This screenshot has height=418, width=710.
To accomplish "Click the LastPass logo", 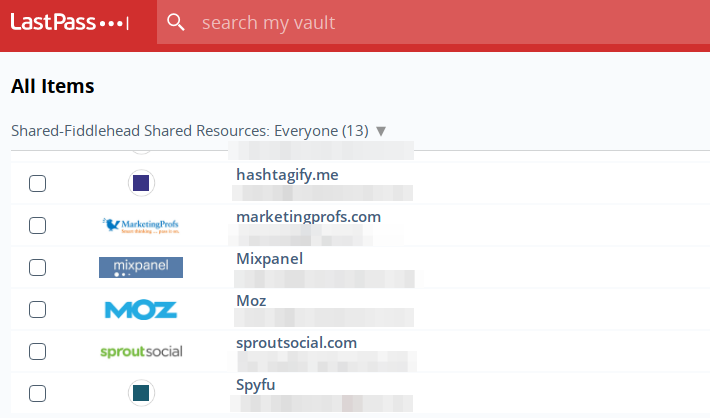I will 70,22.
